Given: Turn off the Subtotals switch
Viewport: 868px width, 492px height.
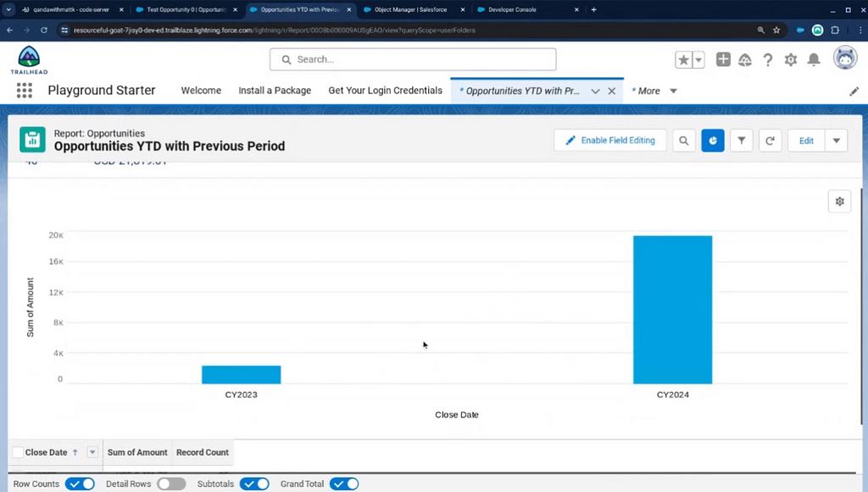Looking at the screenshot, I should (254, 484).
